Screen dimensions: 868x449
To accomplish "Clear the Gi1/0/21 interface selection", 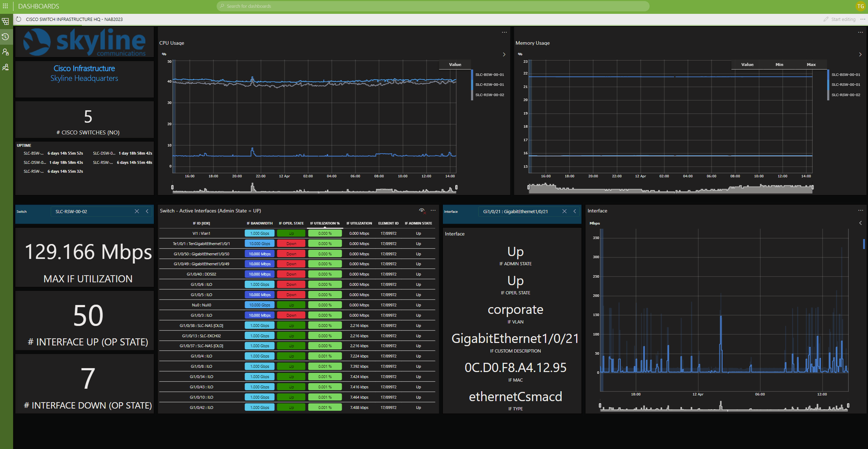I will point(564,211).
